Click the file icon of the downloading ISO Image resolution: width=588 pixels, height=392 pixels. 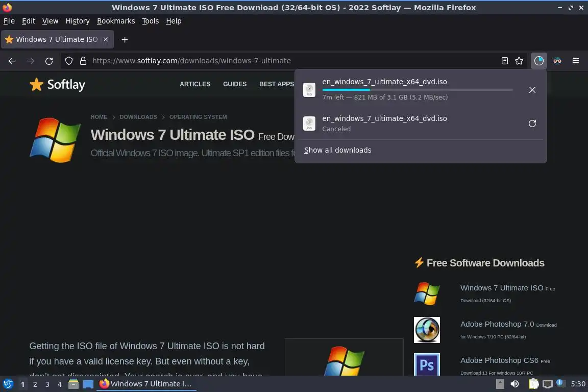[x=309, y=90]
